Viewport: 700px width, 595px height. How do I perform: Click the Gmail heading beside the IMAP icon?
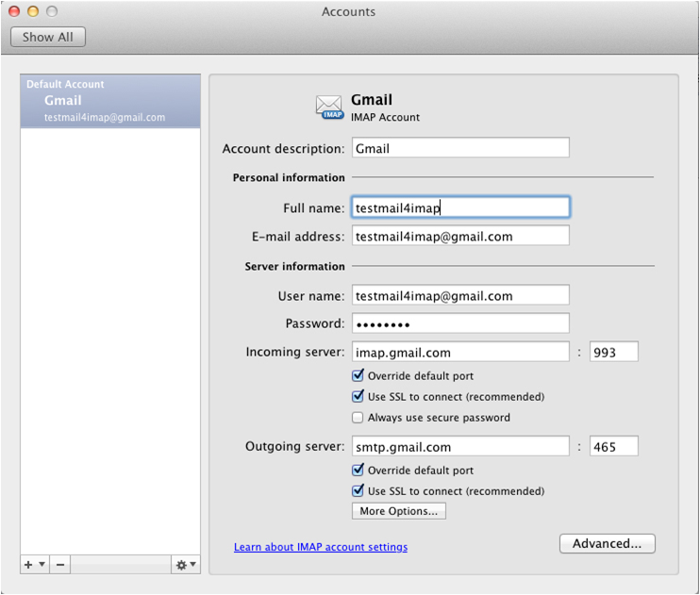372,100
